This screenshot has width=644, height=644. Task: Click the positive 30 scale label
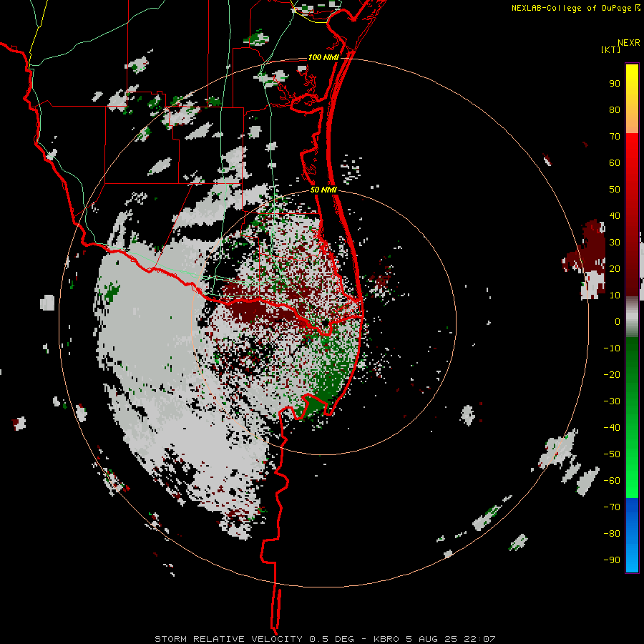click(615, 243)
